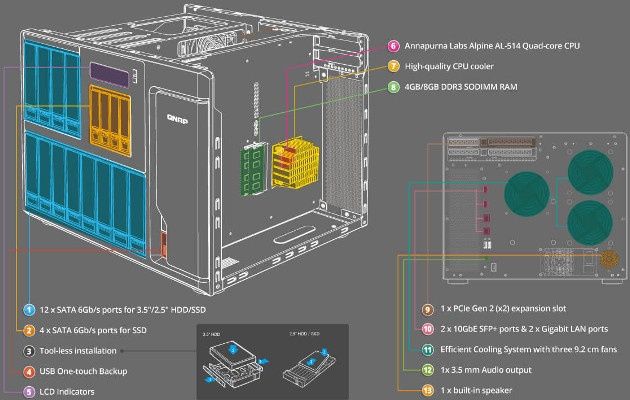The height and width of the screenshot is (400, 630).
Task: Click the bottom row of eight blue HDD bays
Action: click(85, 192)
